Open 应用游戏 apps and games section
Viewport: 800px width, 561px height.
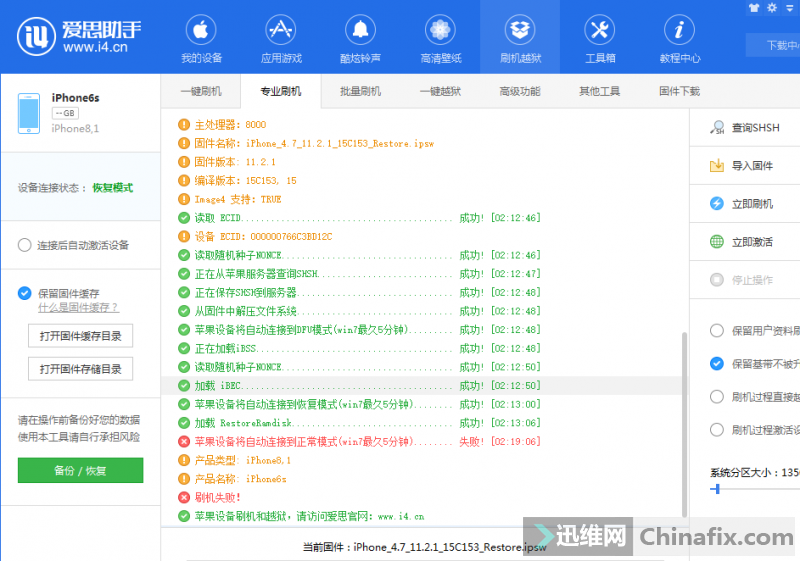[281, 38]
